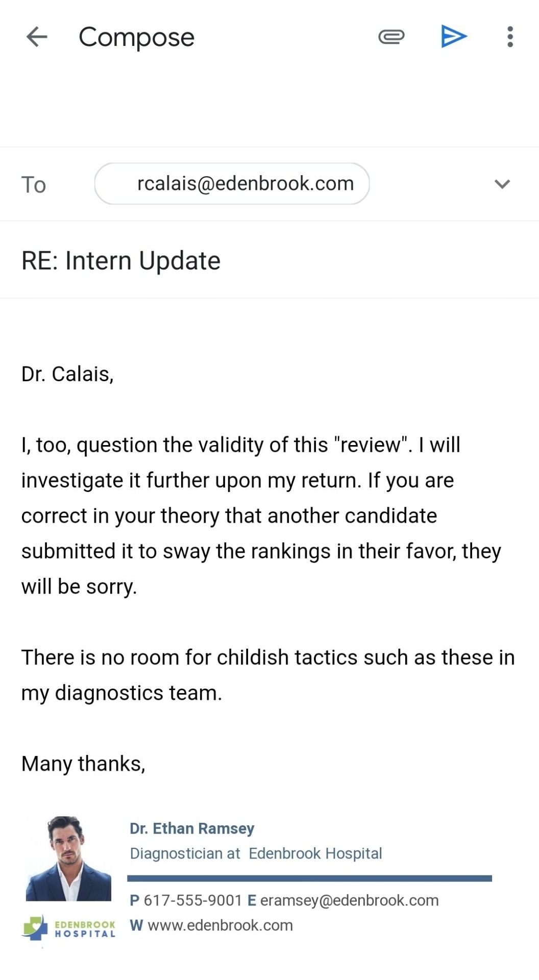
Task: Send the email
Action: pyautogui.click(x=454, y=37)
